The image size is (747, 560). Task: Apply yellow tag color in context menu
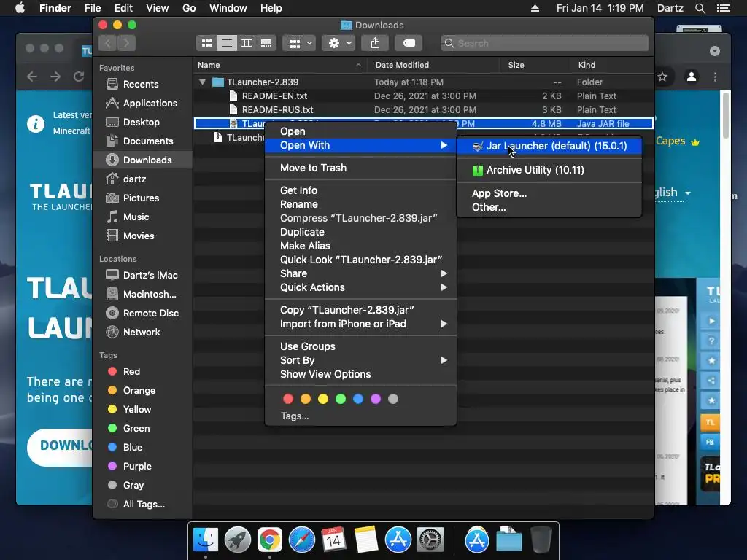(323, 399)
